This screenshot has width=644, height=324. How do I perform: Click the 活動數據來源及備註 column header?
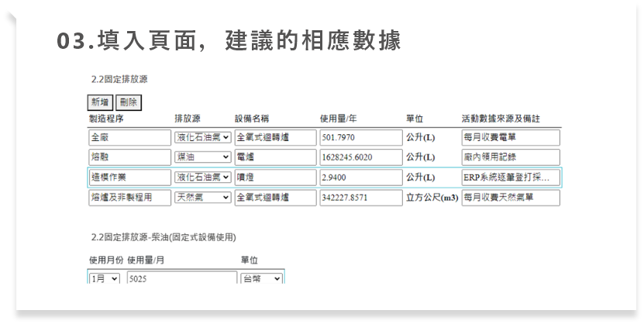tap(501, 119)
